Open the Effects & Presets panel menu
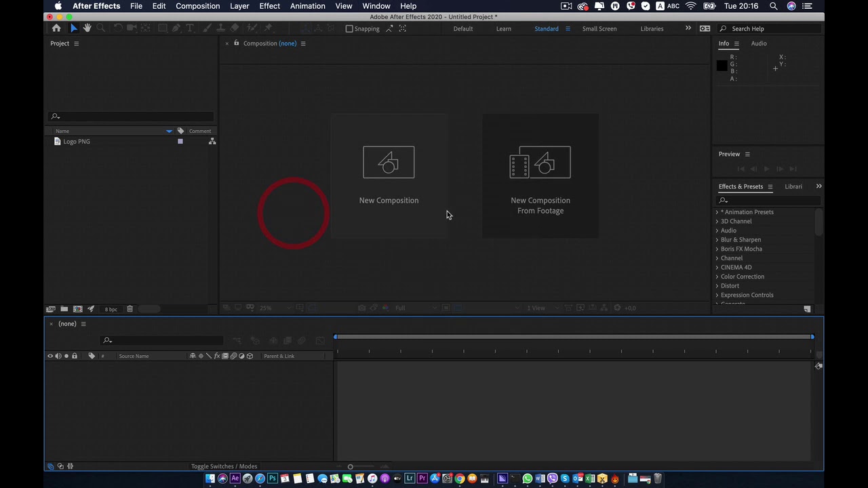The width and height of the screenshot is (868, 488). 770,186
